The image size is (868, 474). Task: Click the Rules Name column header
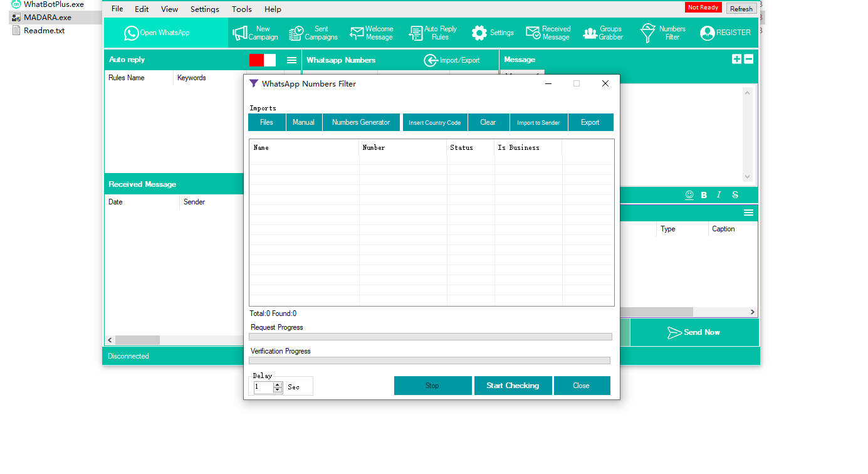pyautogui.click(x=139, y=78)
